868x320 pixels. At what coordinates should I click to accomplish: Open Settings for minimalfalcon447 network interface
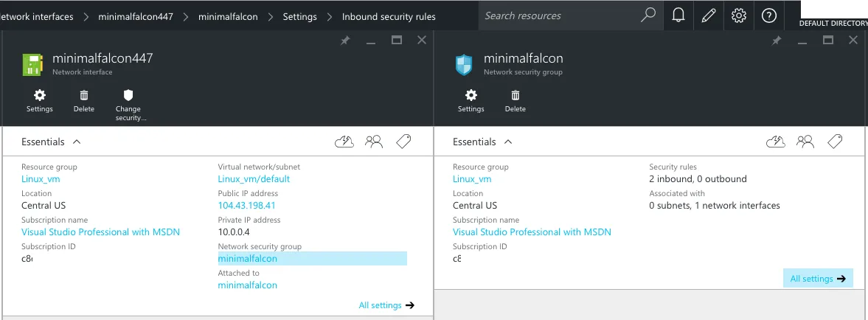point(40,101)
